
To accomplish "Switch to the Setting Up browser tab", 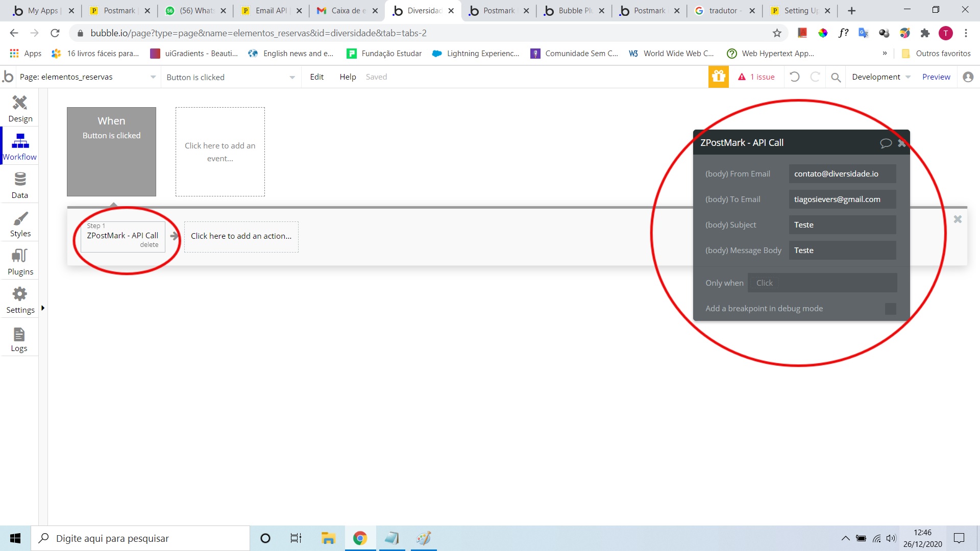I will point(800,11).
